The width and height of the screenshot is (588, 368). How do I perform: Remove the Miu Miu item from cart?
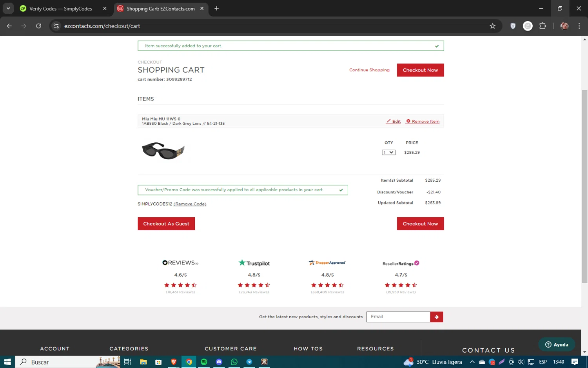(x=423, y=121)
